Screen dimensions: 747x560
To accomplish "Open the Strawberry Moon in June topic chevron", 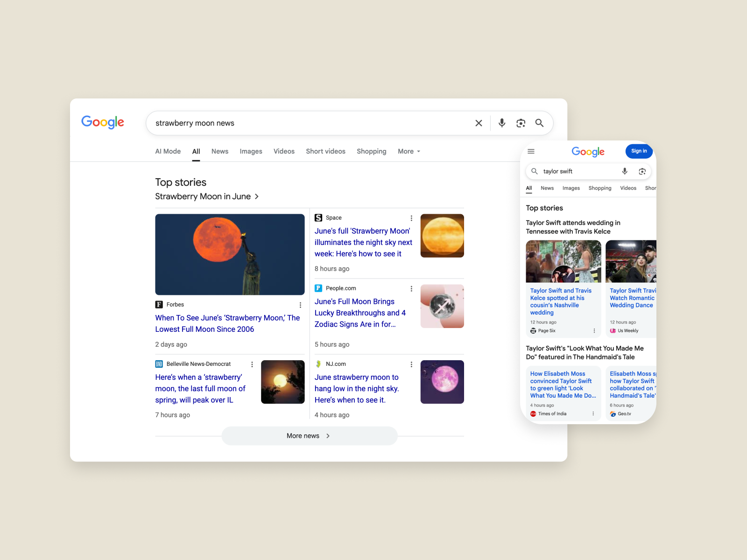I will click(256, 197).
